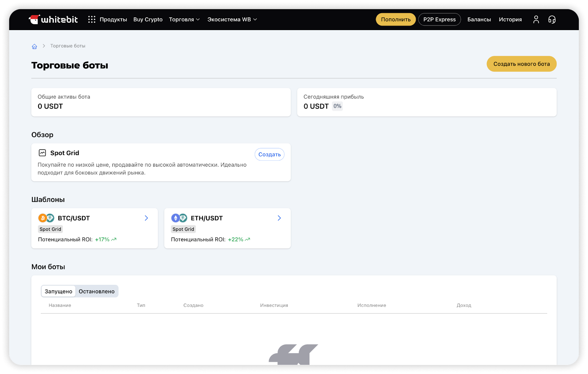This screenshot has height=374, width=588.
Task: Open ETH/USDT template chevron arrow
Action: [x=279, y=218]
